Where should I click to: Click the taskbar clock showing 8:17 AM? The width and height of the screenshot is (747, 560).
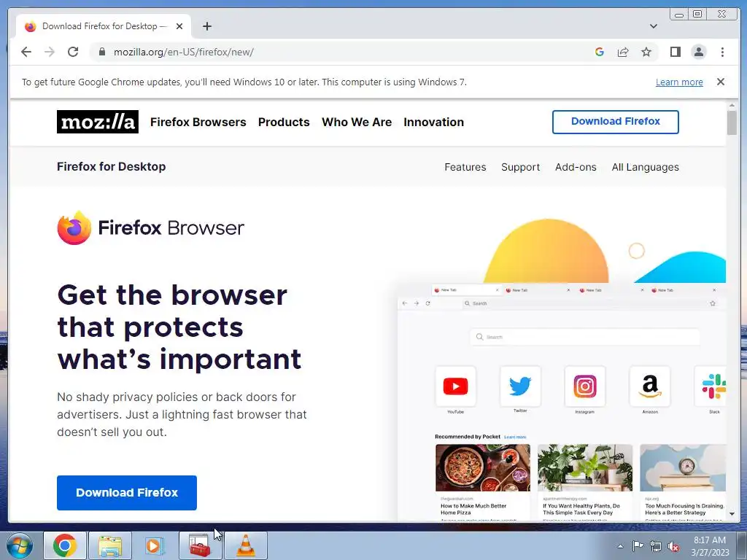click(x=710, y=546)
